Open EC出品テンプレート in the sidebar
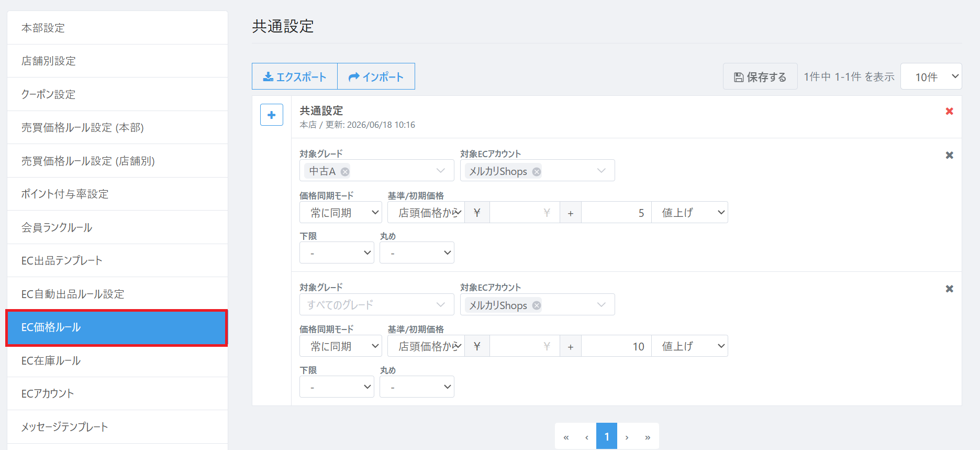The width and height of the screenshot is (980, 450). click(x=117, y=260)
